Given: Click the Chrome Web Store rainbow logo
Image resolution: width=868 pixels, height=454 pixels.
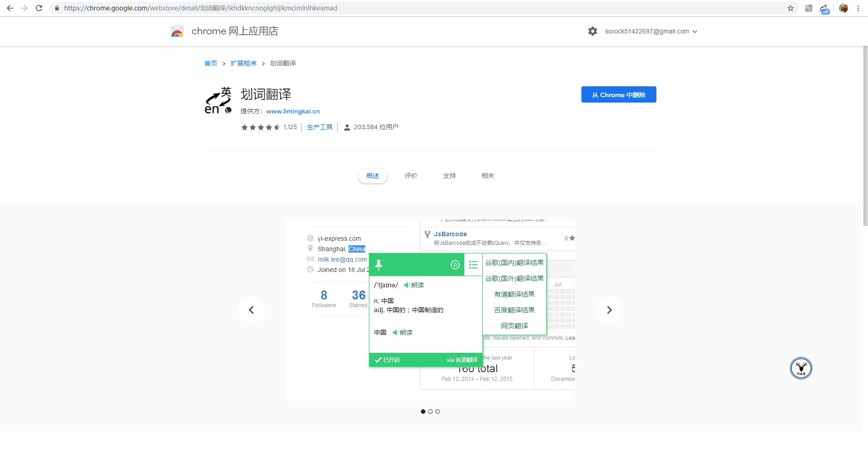Looking at the screenshot, I should coord(177,31).
